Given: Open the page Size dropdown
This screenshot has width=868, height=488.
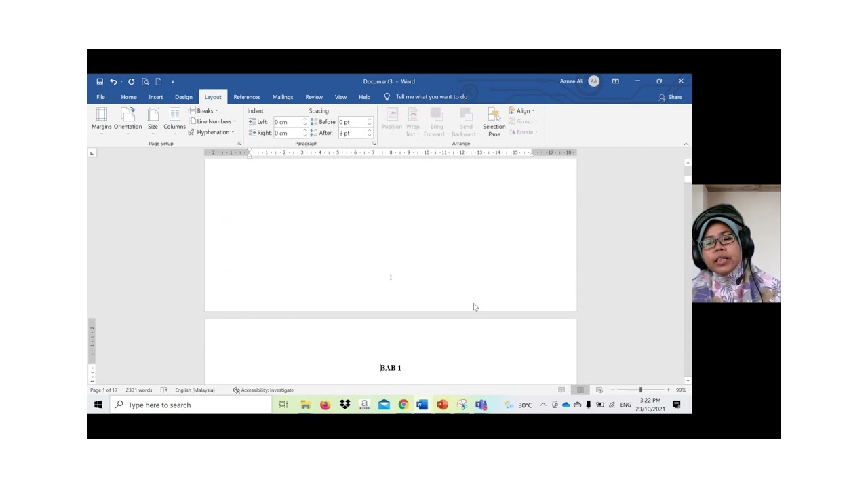Looking at the screenshot, I should pos(153,121).
